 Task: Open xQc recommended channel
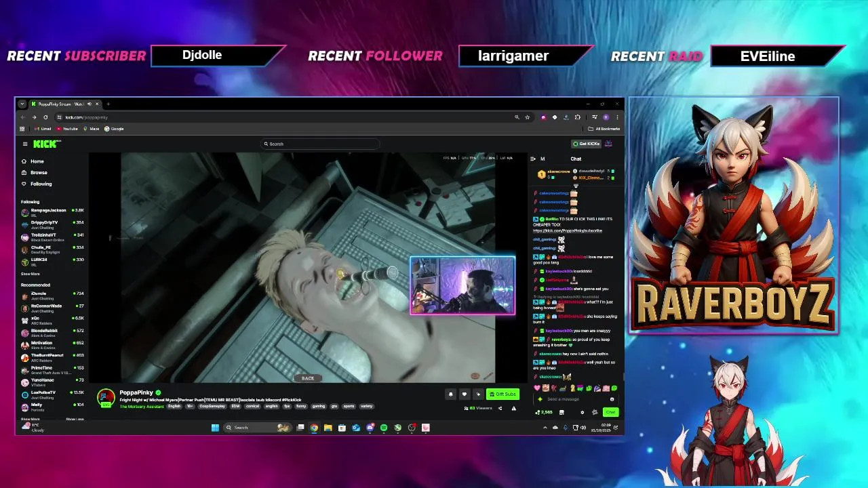pos(52,319)
